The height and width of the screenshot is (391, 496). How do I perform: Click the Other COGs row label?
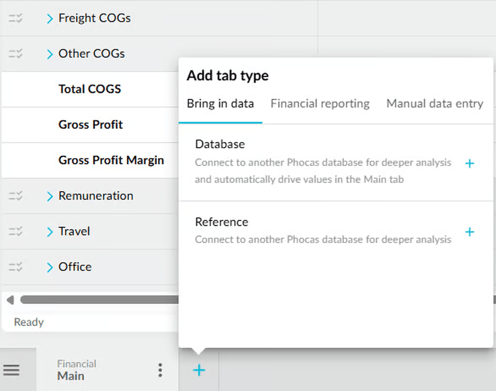[x=92, y=53]
